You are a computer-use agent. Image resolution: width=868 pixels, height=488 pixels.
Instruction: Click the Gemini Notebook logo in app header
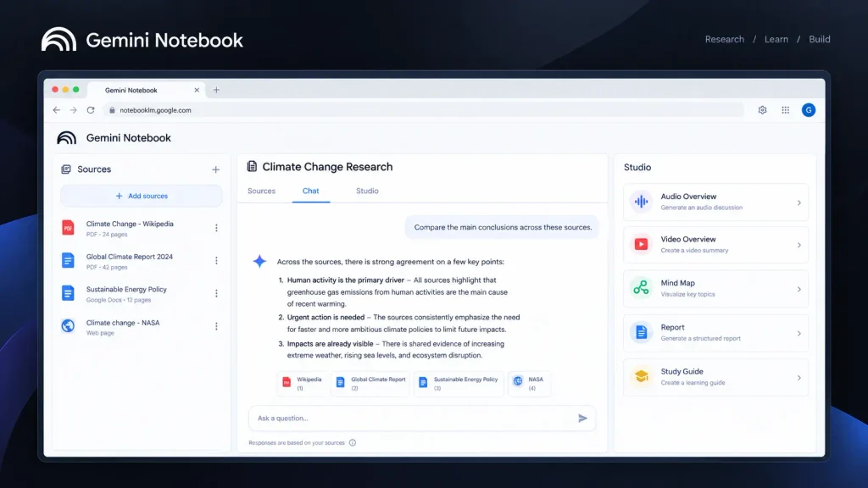click(x=66, y=138)
